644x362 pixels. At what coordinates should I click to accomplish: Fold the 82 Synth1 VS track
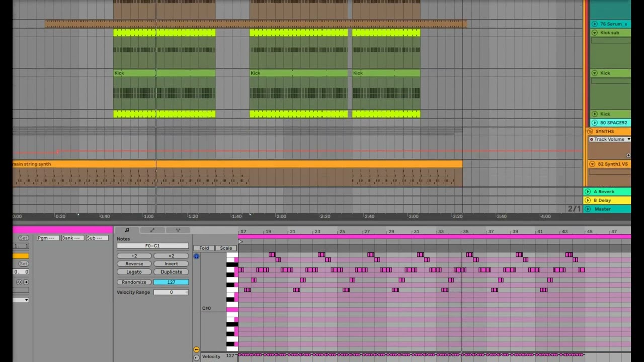tap(592, 164)
